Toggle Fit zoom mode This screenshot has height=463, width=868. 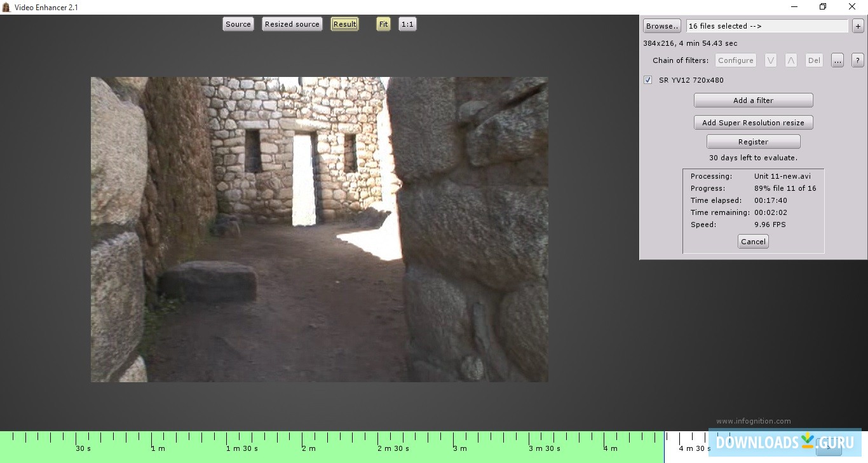pyautogui.click(x=383, y=24)
